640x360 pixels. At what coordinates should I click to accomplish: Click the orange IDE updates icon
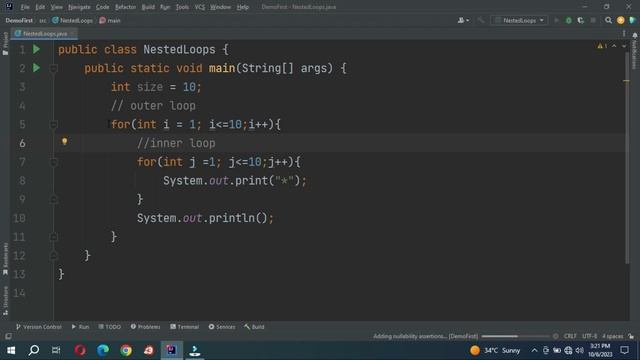click(x=620, y=20)
